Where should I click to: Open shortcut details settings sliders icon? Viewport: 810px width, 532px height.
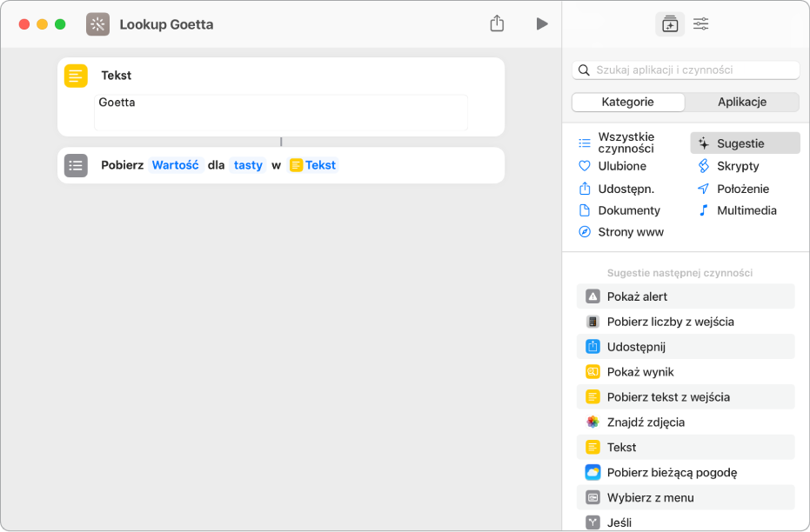click(701, 24)
